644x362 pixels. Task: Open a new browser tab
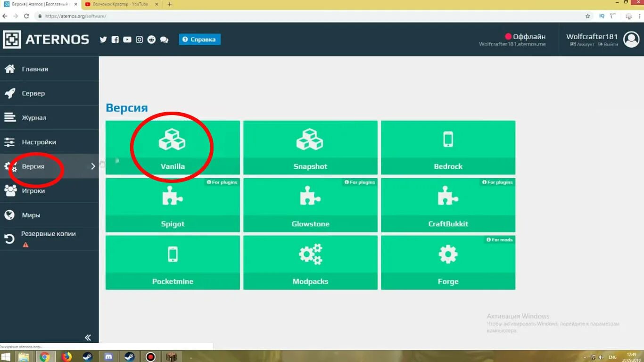[170, 4]
